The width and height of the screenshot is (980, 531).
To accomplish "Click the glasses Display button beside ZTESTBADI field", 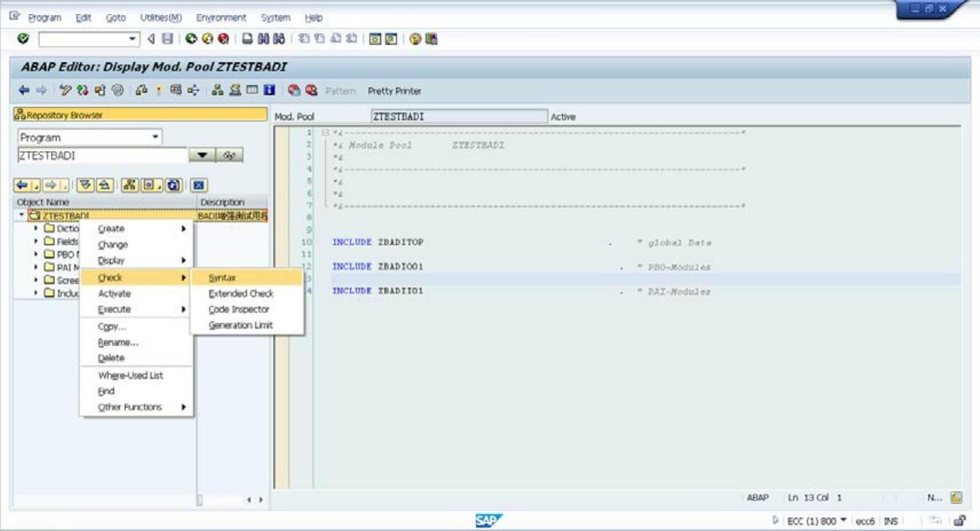I will tap(230, 155).
